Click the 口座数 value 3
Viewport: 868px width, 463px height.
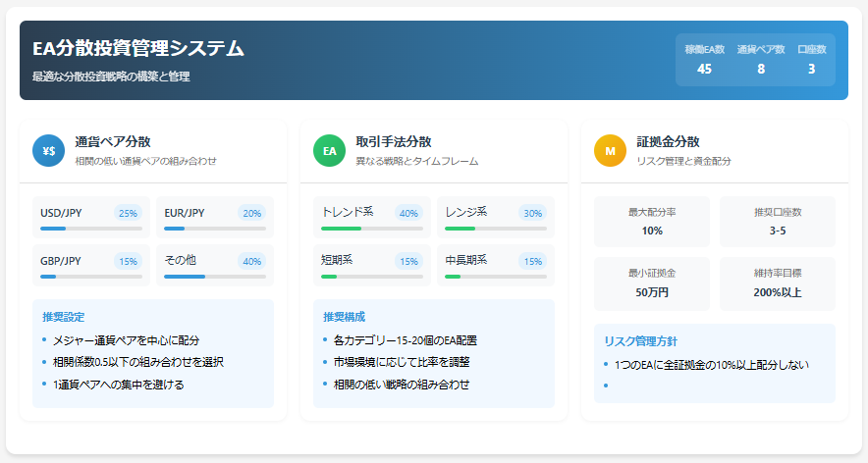point(811,69)
